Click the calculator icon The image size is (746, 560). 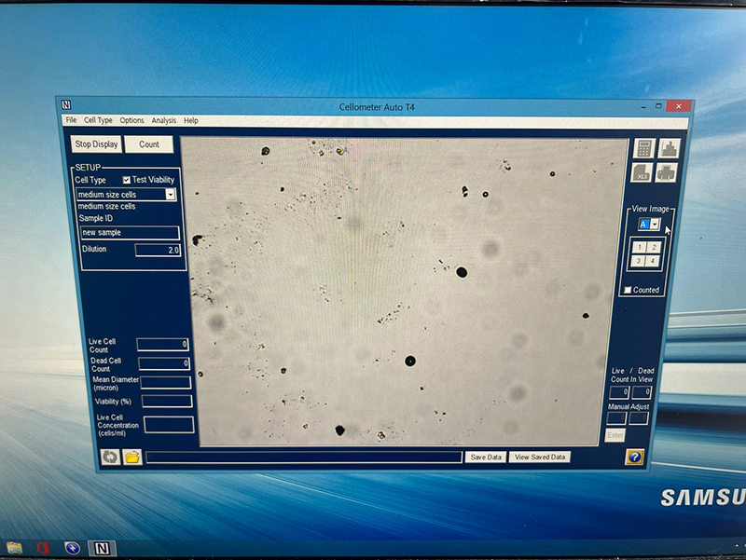643,148
